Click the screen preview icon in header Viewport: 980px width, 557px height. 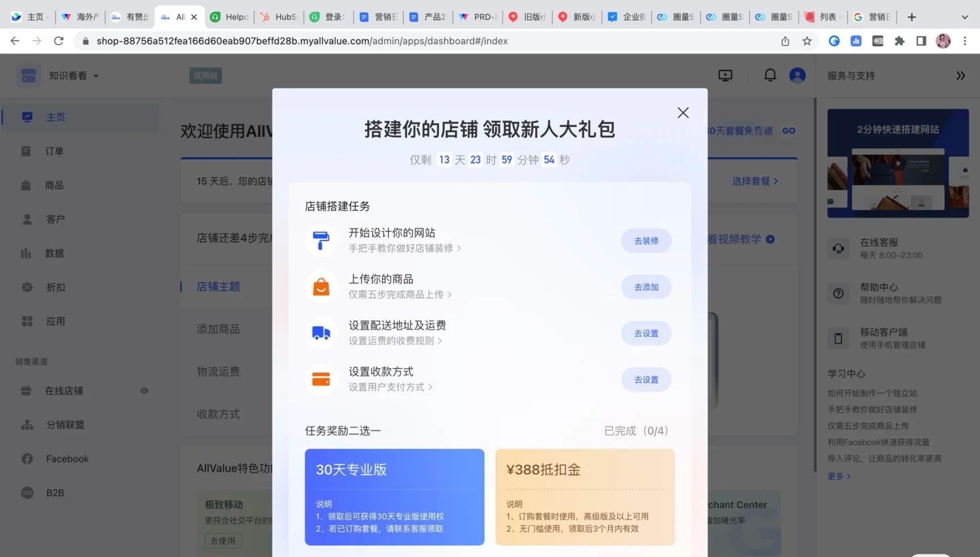[725, 75]
